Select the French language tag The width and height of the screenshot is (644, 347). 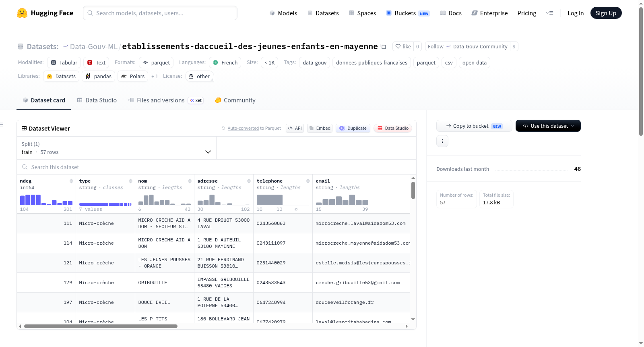225,62
